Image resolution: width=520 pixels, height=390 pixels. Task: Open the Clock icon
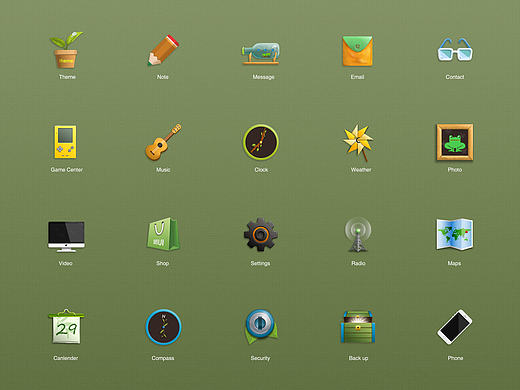tap(261, 142)
